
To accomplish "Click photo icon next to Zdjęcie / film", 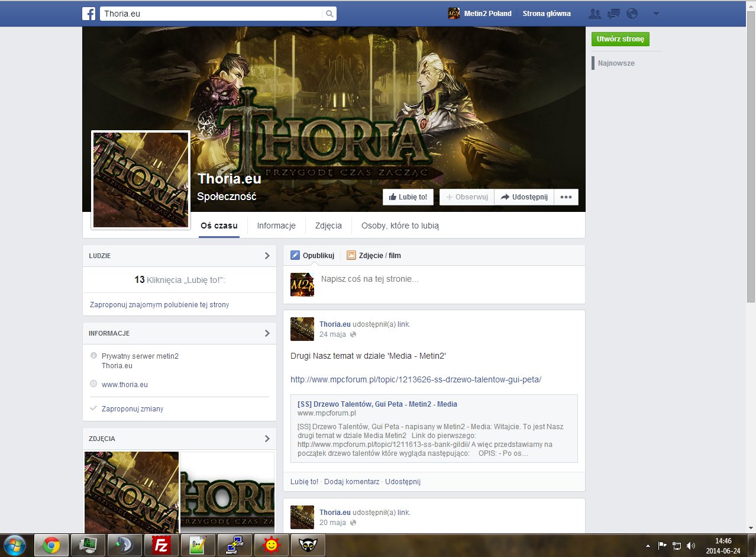I will [351, 255].
